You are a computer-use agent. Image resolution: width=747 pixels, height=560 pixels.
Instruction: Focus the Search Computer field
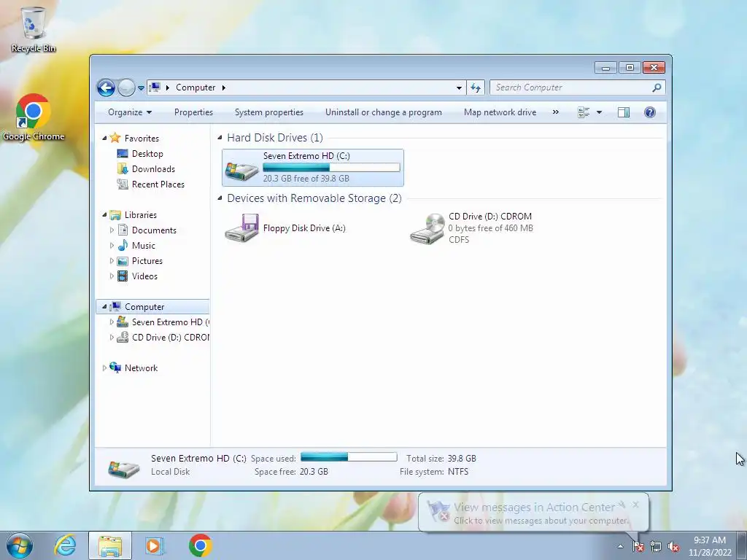click(x=572, y=87)
